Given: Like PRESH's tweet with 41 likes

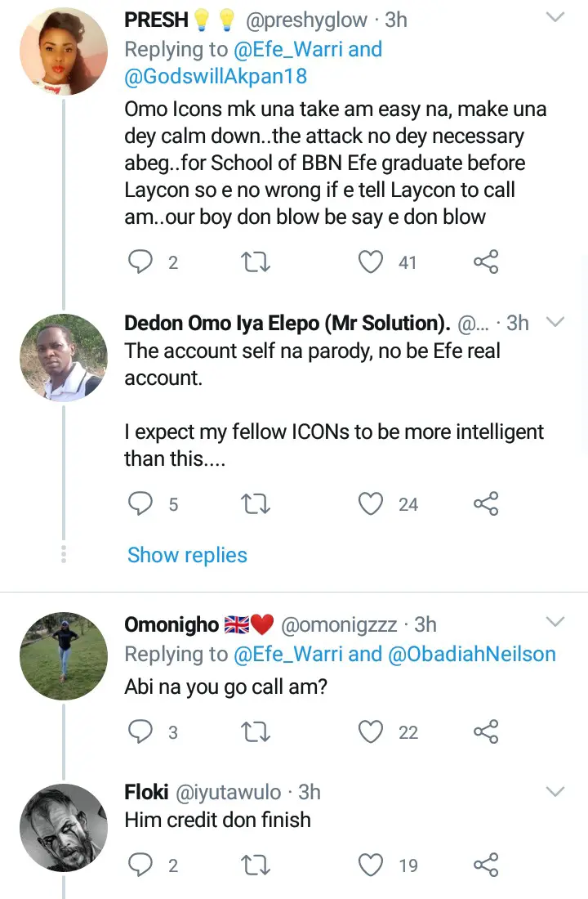Looking at the screenshot, I should point(372,262).
